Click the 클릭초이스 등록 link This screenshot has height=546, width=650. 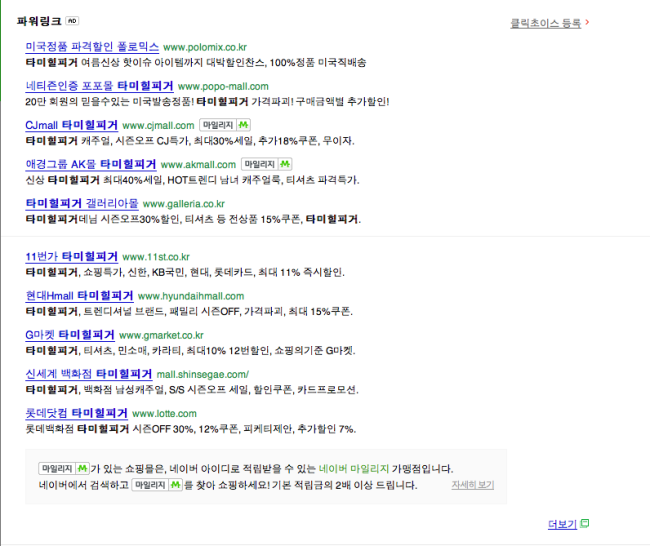pos(545,23)
